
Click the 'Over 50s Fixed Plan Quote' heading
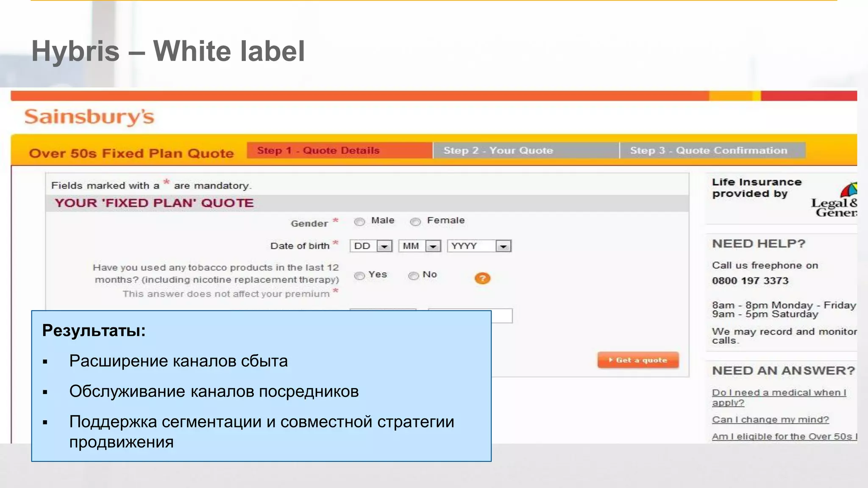tap(131, 153)
